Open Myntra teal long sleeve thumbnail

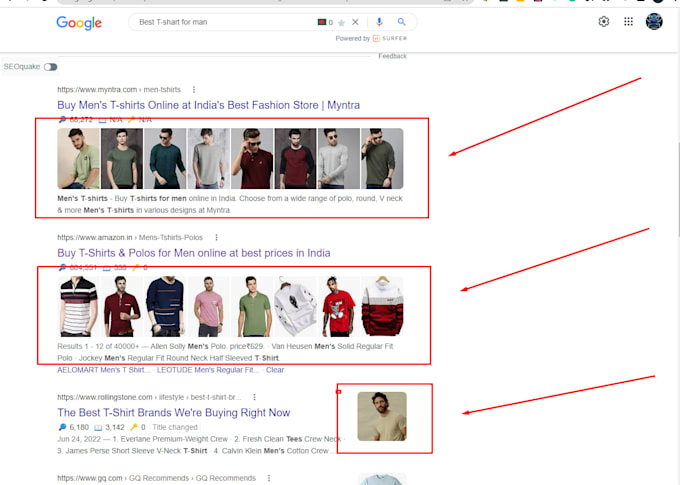[165, 158]
